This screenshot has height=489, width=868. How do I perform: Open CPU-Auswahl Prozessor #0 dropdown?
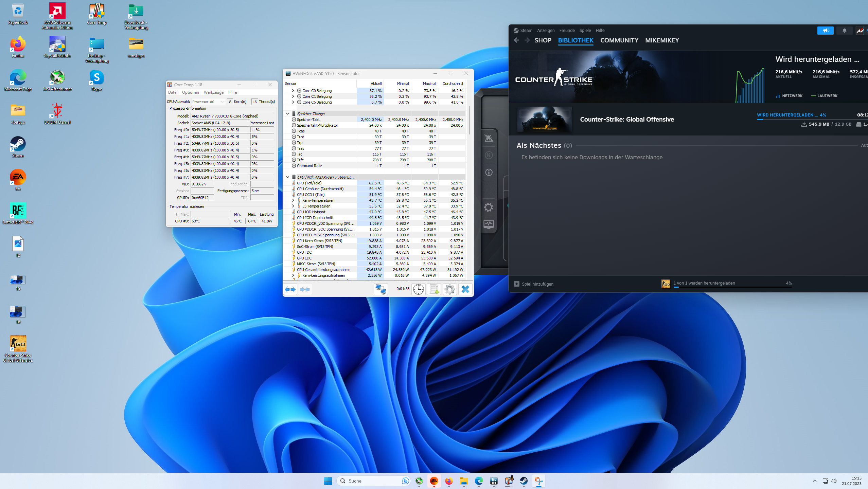pos(208,102)
